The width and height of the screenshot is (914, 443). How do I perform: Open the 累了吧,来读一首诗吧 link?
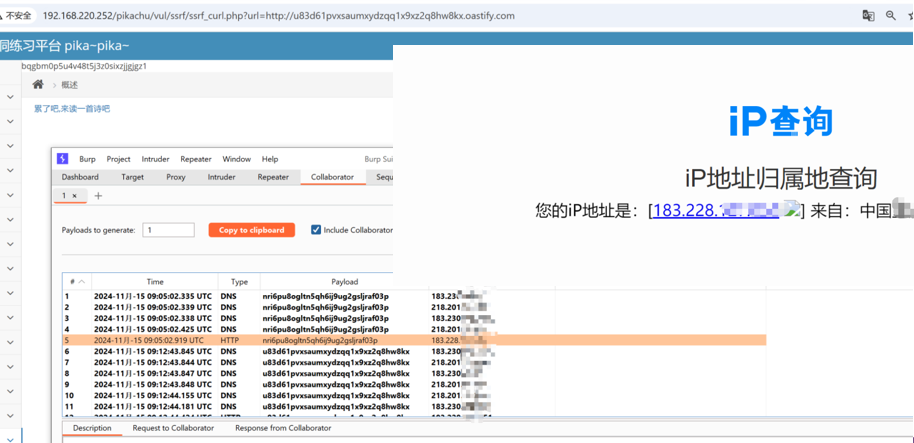click(72, 108)
